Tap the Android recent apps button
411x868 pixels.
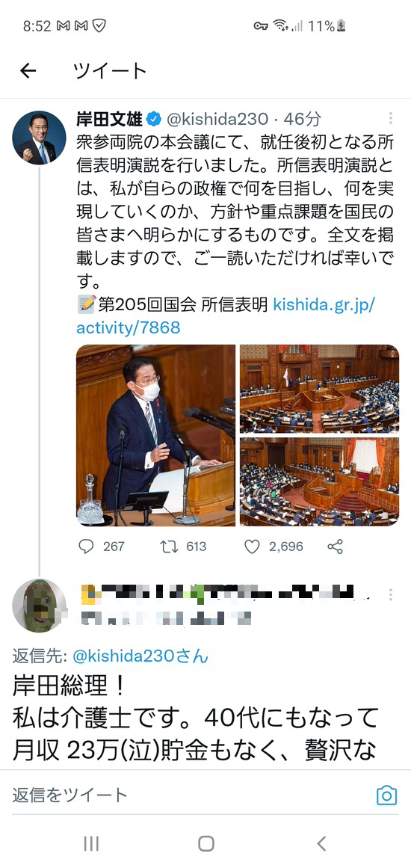91,843
